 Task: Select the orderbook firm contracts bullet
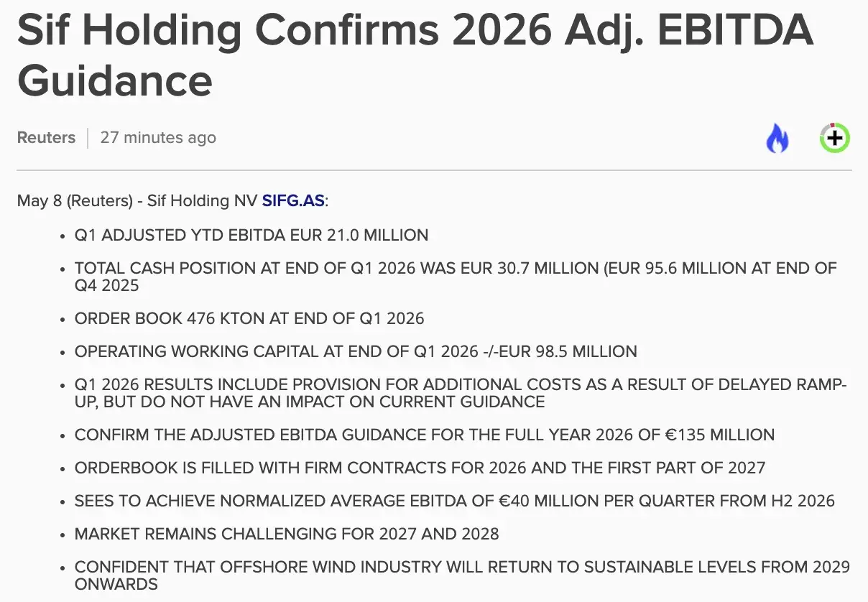click(420, 468)
